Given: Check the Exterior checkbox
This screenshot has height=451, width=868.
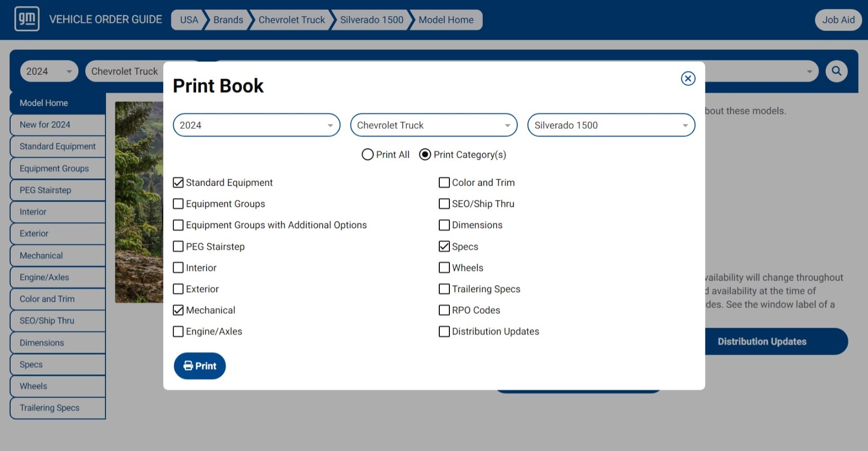Looking at the screenshot, I should [179, 289].
